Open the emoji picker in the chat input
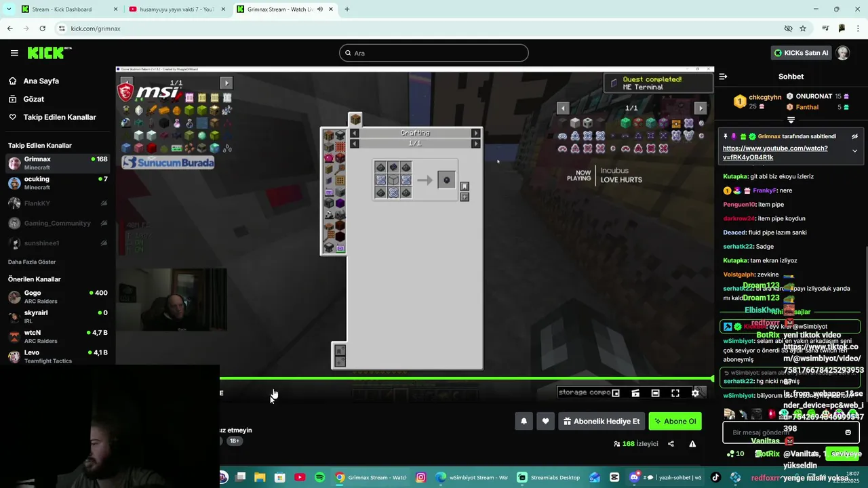Viewport: 868px width, 488px height. pos(848,432)
